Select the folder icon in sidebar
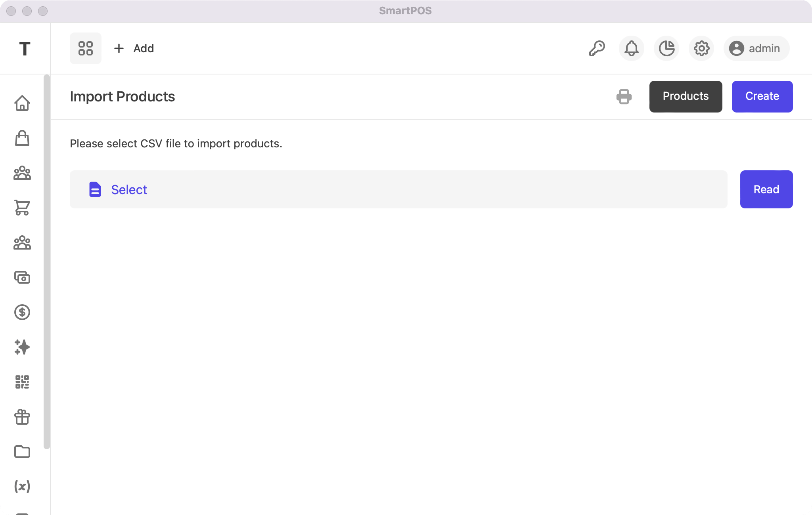 pyautogui.click(x=23, y=452)
